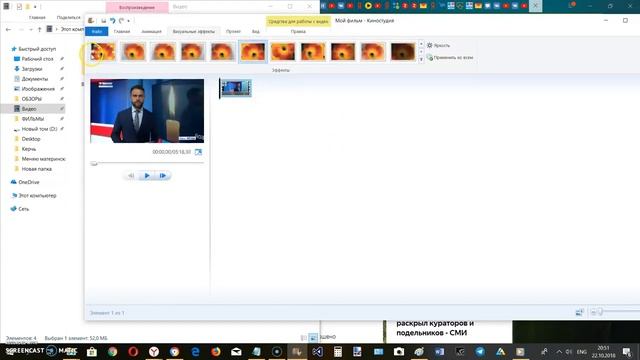Open Сеть network in the Explorer sidebar
Image resolution: width=640 pixels, height=360 pixels.
23,209
